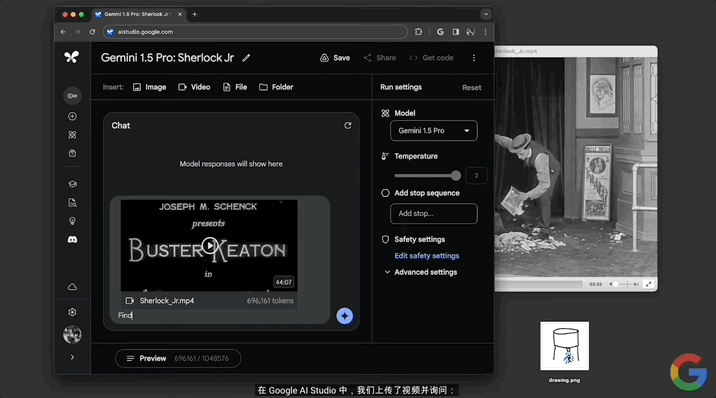Click the aistudio.google.com address bar
Screen dimensions: 716x398
255,32
